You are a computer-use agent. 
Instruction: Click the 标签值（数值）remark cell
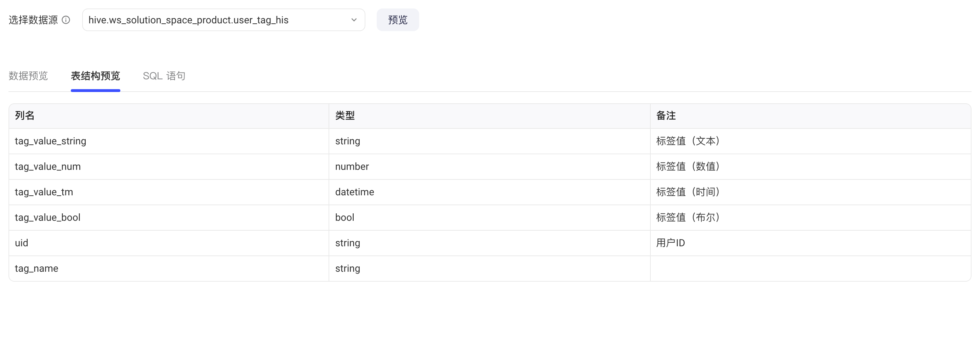pos(811,167)
